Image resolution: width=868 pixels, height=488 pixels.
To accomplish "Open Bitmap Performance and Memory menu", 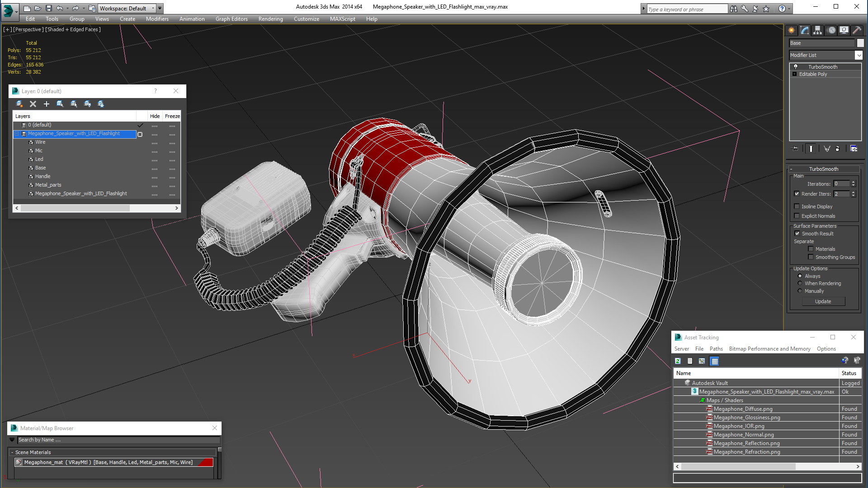I will tap(769, 349).
